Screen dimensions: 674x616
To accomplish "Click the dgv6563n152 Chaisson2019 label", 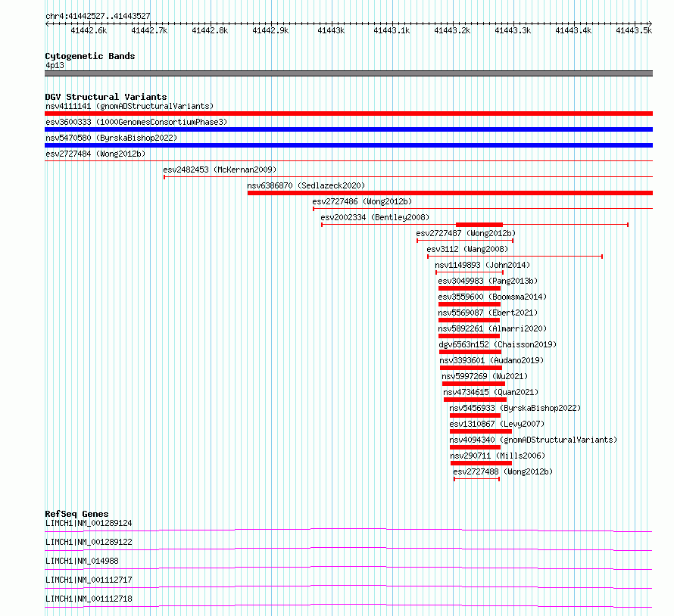I will click(498, 344).
